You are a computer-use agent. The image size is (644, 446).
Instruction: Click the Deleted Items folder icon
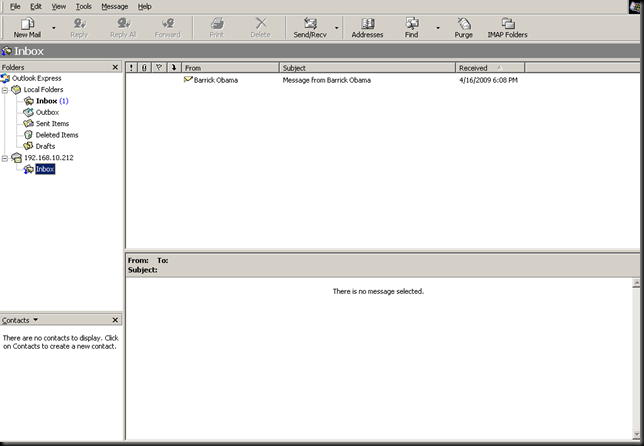tap(28, 135)
